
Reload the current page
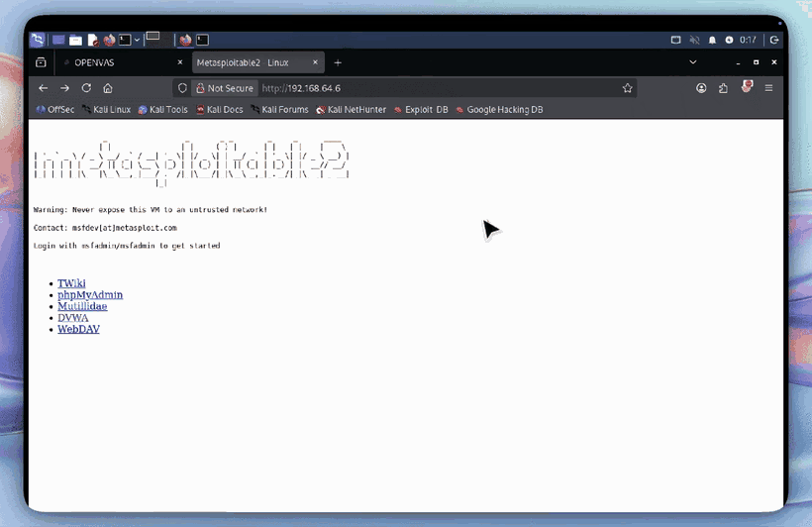point(86,88)
